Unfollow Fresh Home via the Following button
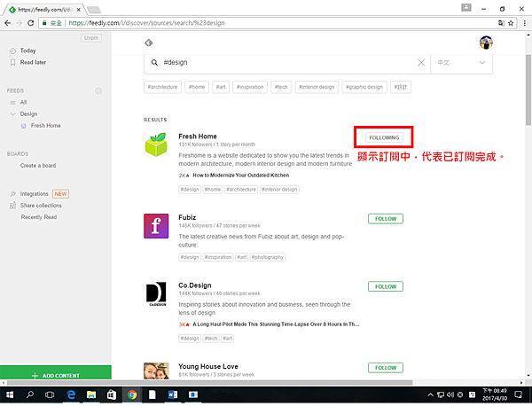 [384, 137]
